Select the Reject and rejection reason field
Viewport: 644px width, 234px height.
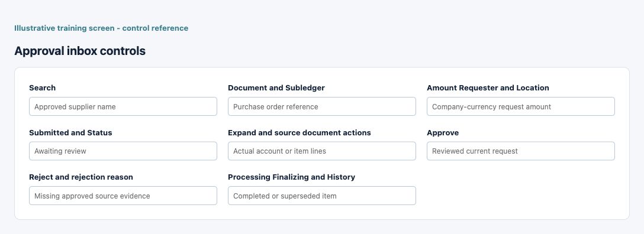coord(123,196)
